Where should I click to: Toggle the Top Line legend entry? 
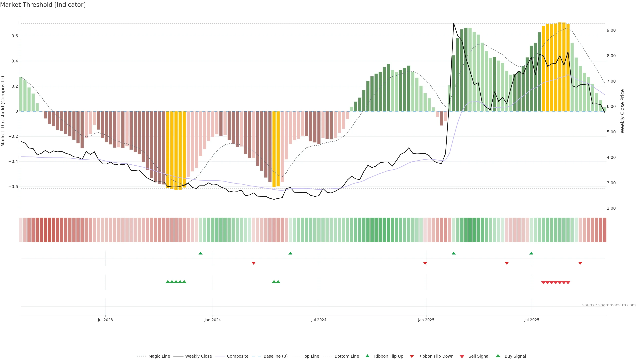[311, 356]
